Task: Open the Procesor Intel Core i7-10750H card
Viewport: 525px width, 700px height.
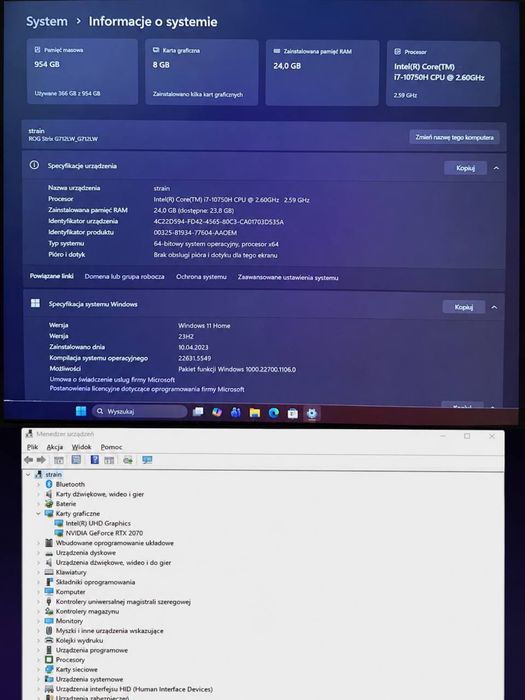Action: [443, 74]
